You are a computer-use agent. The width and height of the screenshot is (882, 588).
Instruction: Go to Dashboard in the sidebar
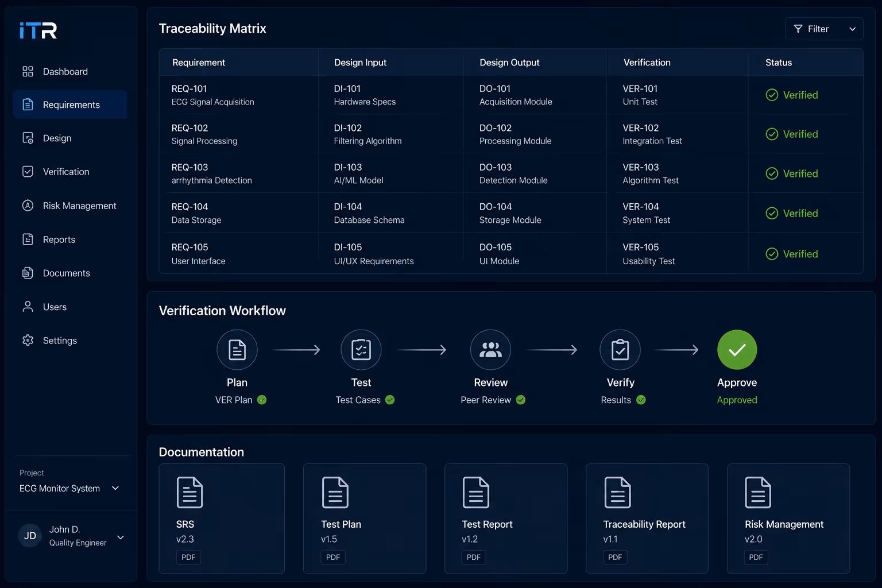tap(70, 71)
